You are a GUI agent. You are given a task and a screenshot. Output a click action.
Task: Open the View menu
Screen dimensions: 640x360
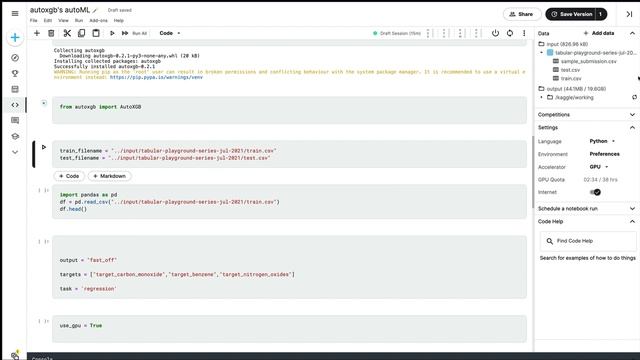click(x=63, y=20)
